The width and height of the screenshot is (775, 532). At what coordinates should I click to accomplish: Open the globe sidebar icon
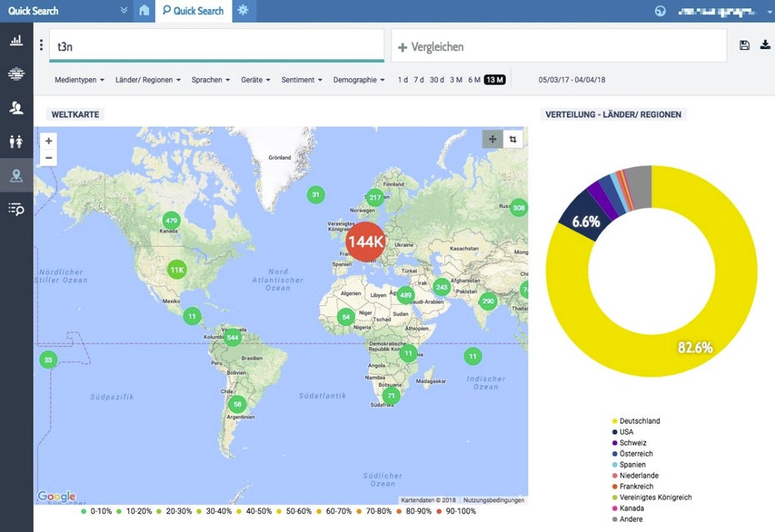[17, 73]
